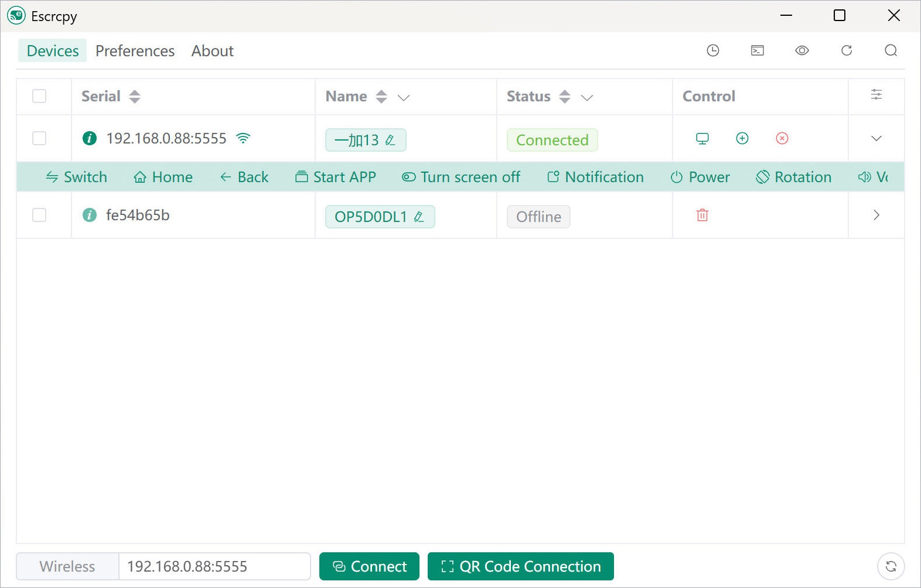This screenshot has height=588, width=921.
Task: Click the Offline status tag
Action: tap(538, 217)
